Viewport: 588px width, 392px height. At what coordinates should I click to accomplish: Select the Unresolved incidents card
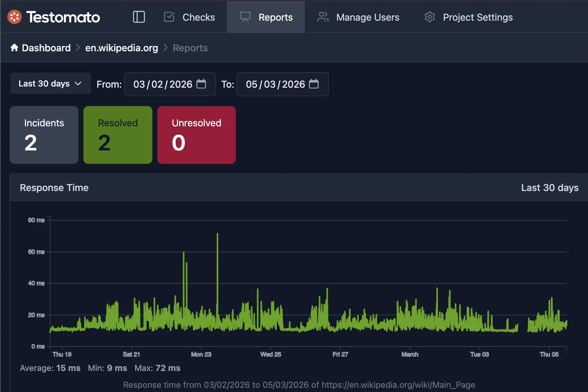pyautogui.click(x=196, y=135)
